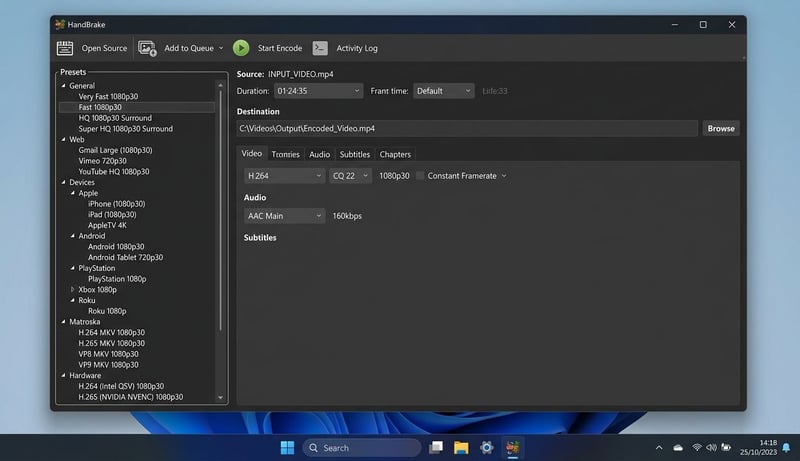Collapse the Roku presets subgroup

pos(73,300)
